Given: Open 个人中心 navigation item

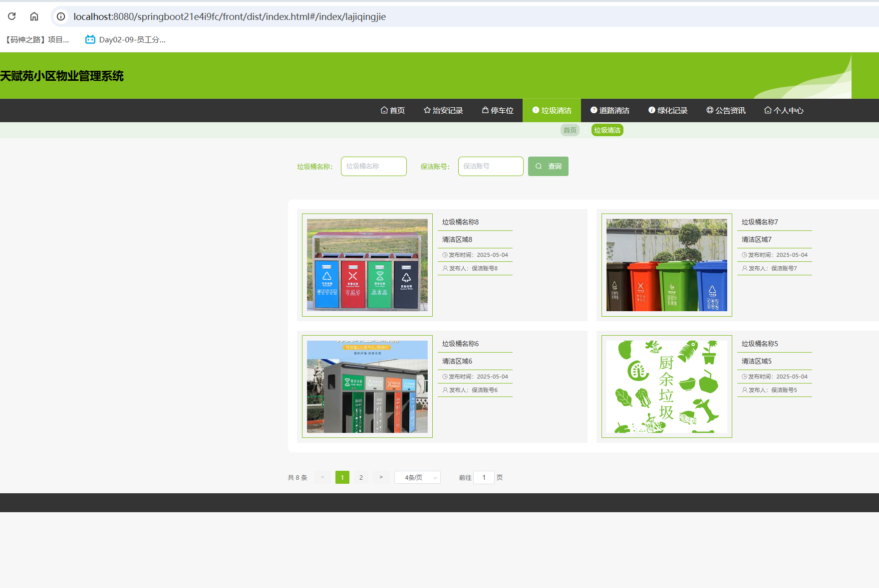Looking at the screenshot, I should click(x=784, y=110).
